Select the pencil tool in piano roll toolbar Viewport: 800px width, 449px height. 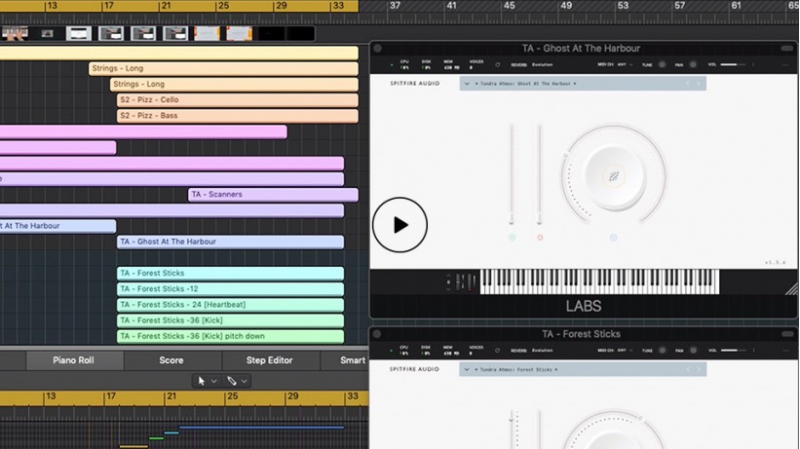[x=232, y=381]
